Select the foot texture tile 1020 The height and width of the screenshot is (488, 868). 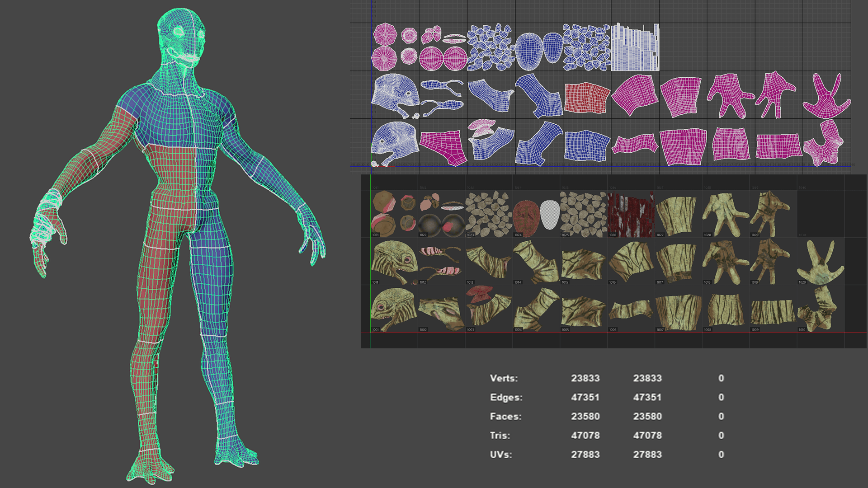coord(820,262)
